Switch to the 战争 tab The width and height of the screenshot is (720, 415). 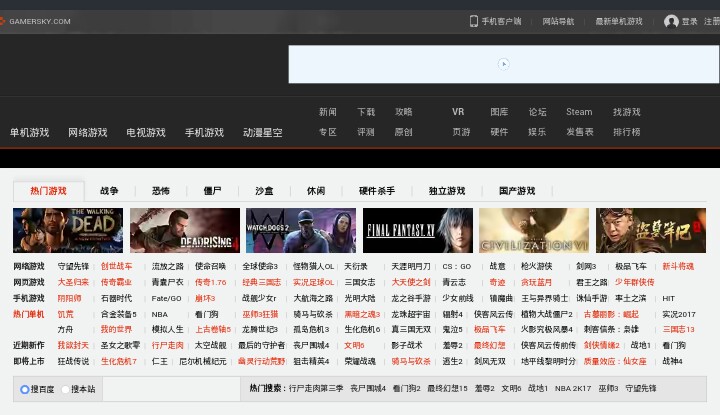click(x=109, y=191)
